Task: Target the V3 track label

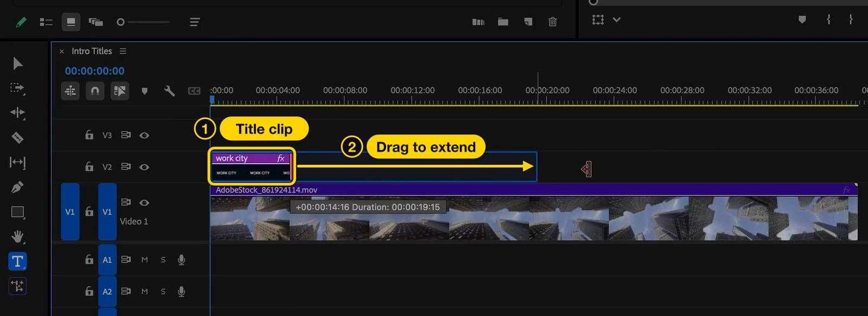Action: click(x=107, y=136)
